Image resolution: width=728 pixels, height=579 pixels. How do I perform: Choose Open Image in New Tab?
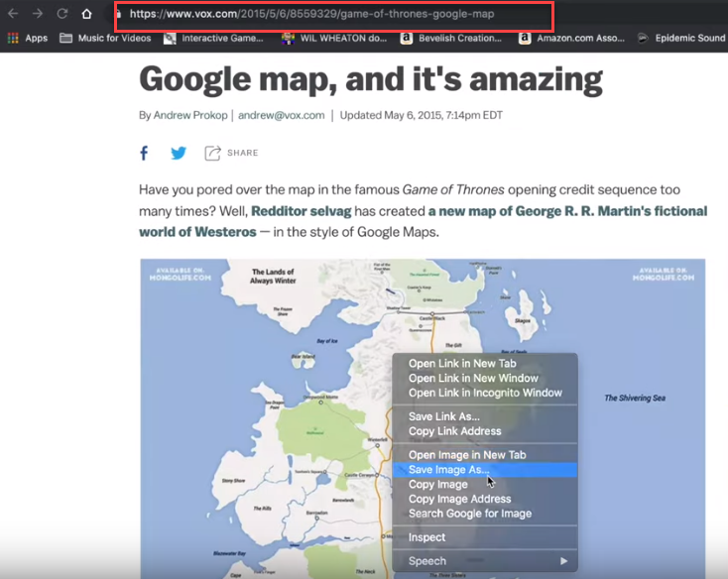(485, 455)
